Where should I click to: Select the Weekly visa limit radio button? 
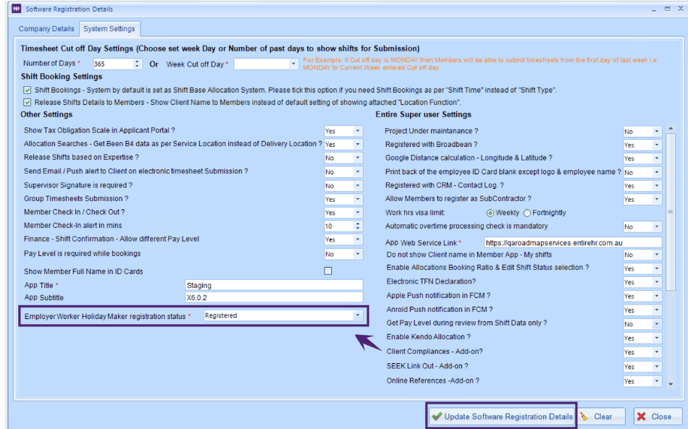coord(490,213)
